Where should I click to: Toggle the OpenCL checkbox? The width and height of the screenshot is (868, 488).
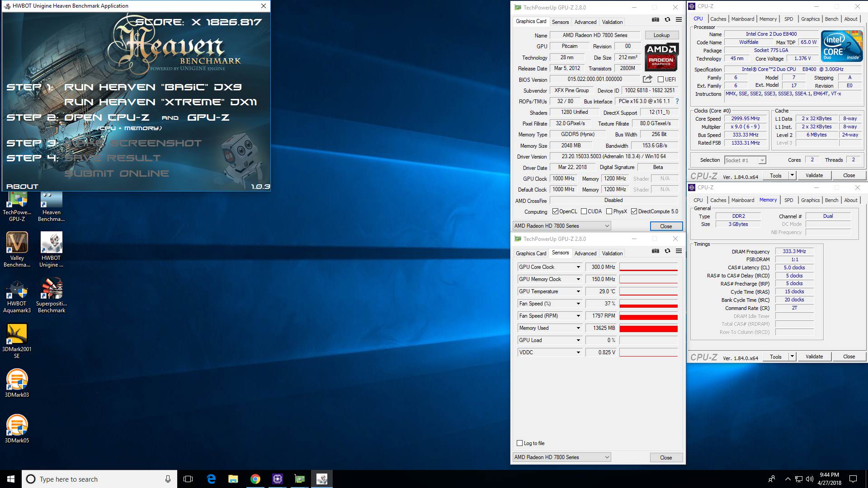[x=555, y=211]
